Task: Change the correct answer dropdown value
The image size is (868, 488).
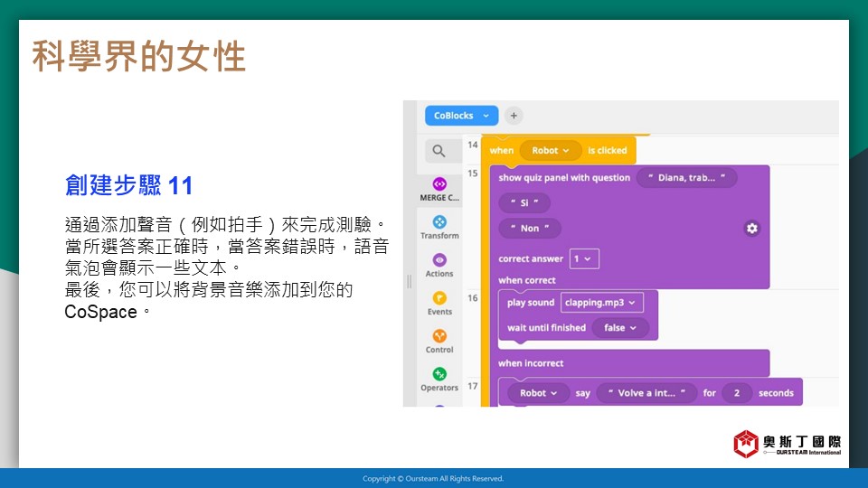Action: pos(584,258)
